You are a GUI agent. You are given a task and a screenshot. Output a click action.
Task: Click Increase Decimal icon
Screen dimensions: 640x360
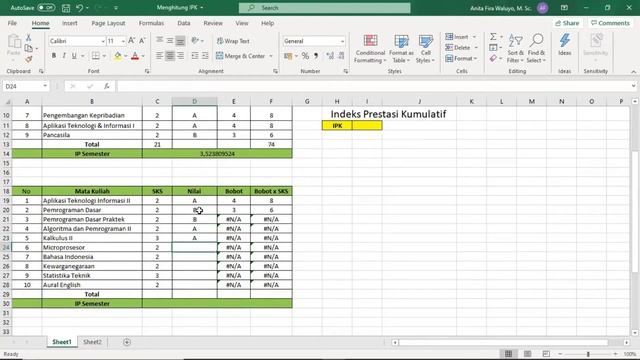330,56
